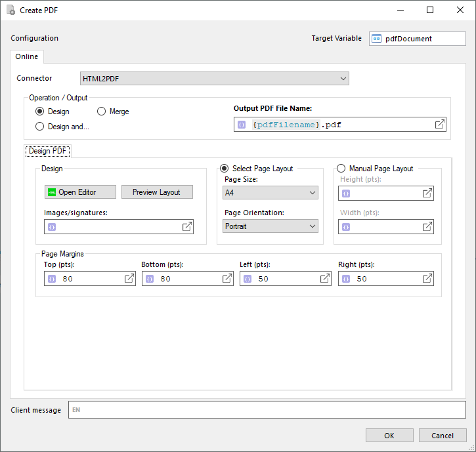Screen dimensions: 476x452
Task: Click the expression icon in Left margin field
Action: (x=248, y=279)
